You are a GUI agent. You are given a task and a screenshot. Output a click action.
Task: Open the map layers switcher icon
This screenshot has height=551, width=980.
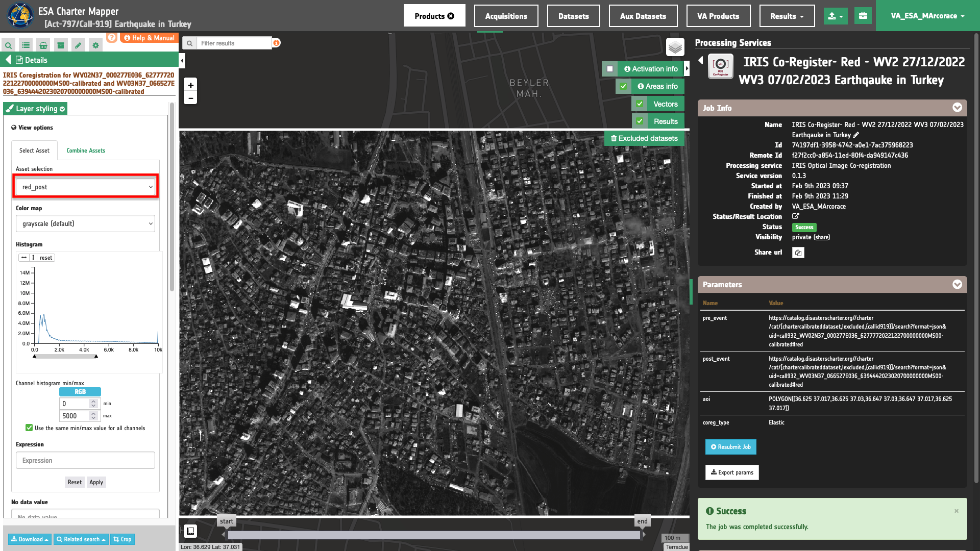point(675,47)
